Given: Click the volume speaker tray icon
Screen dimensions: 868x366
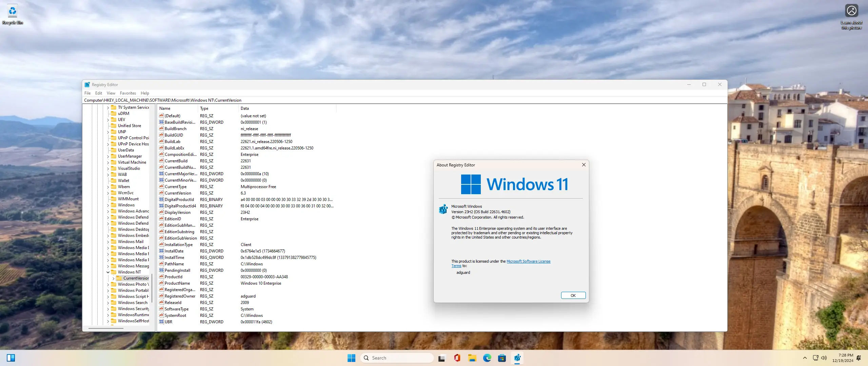Looking at the screenshot, I should click(x=824, y=358).
